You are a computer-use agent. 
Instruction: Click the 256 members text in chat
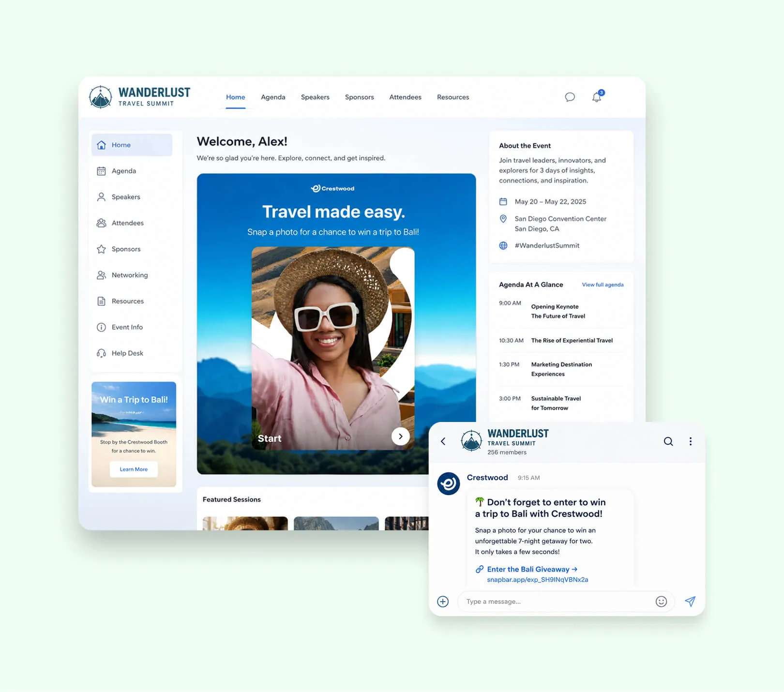point(507,452)
